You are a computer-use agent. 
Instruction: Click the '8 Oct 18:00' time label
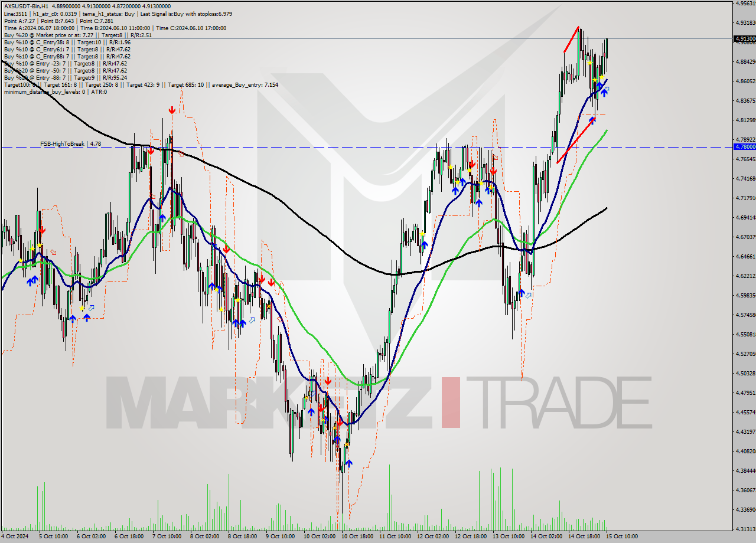point(242,537)
